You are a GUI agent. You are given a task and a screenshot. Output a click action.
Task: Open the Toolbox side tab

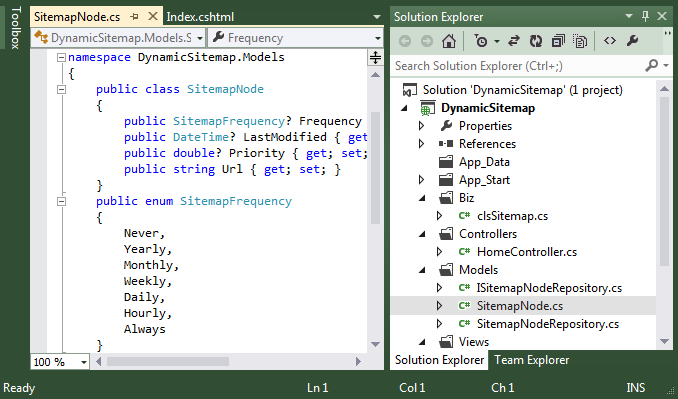pos(15,27)
